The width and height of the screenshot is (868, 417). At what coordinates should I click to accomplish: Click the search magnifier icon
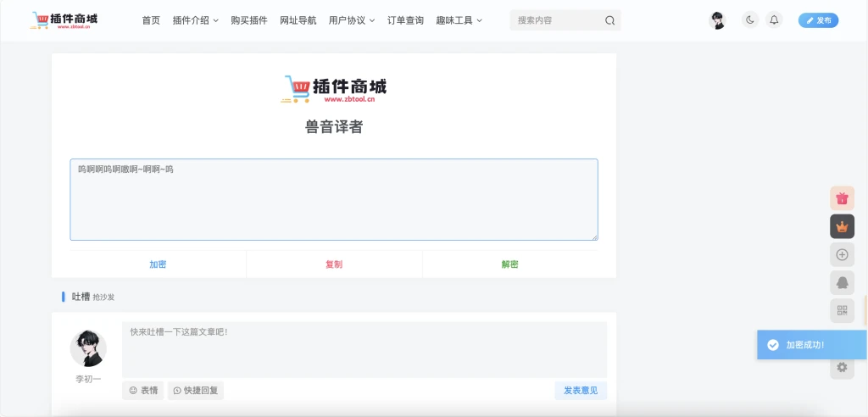coord(609,20)
